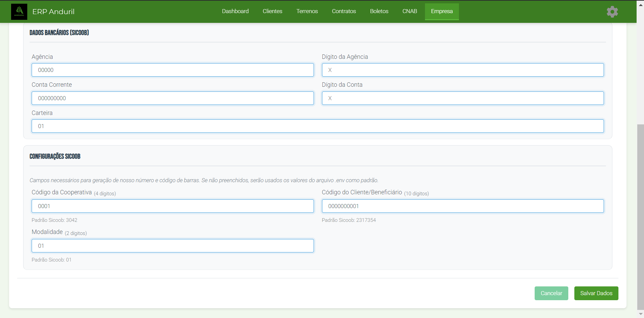This screenshot has height=318, width=644.
Task: Switch to the Boletos section
Action: [x=379, y=11]
